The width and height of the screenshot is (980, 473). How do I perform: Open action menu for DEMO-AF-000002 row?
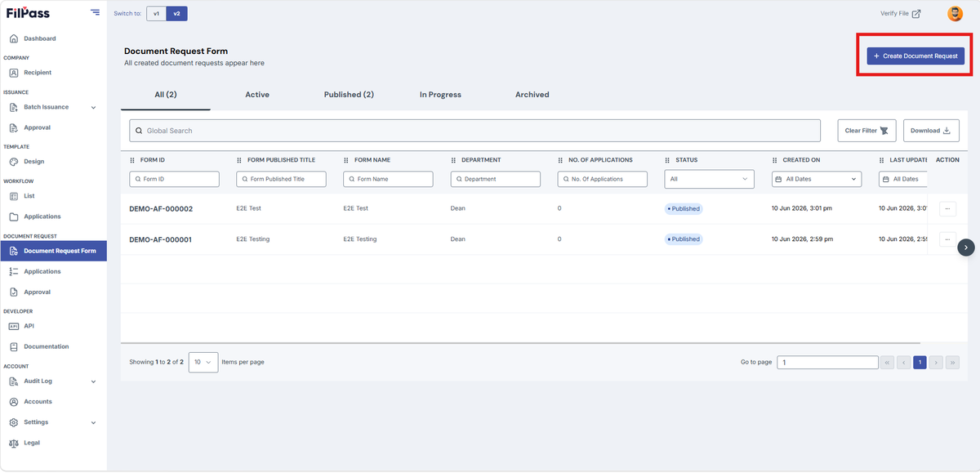click(947, 208)
